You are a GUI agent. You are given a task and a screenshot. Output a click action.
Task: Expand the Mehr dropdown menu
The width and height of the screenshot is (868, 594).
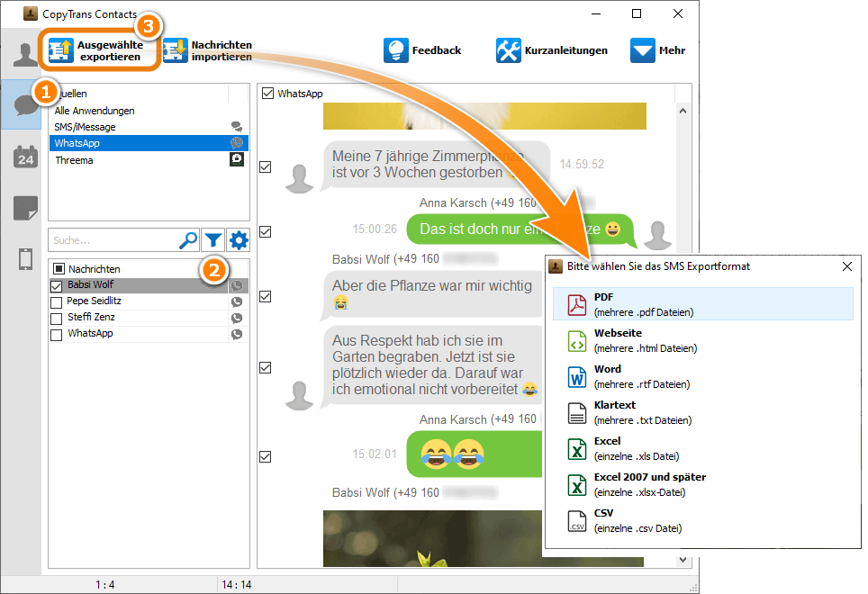point(657,50)
